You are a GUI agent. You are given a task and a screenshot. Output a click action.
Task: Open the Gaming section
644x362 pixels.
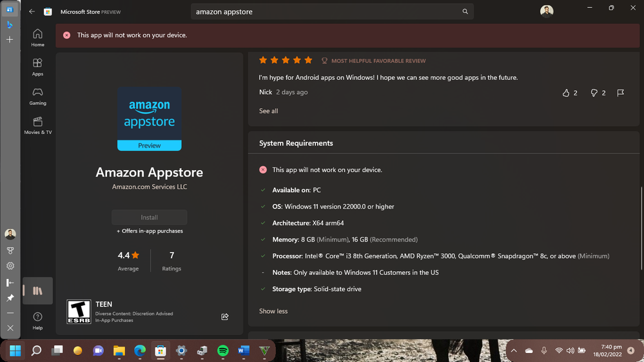[37, 96]
